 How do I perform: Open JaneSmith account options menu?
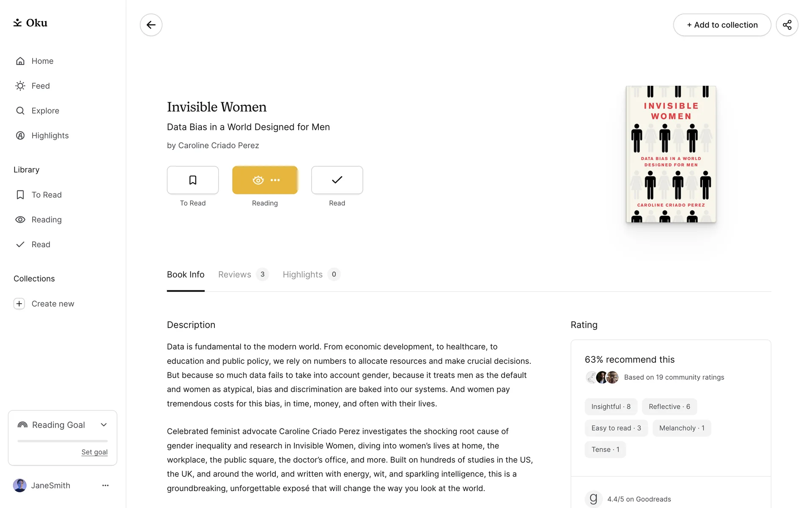(x=105, y=486)
